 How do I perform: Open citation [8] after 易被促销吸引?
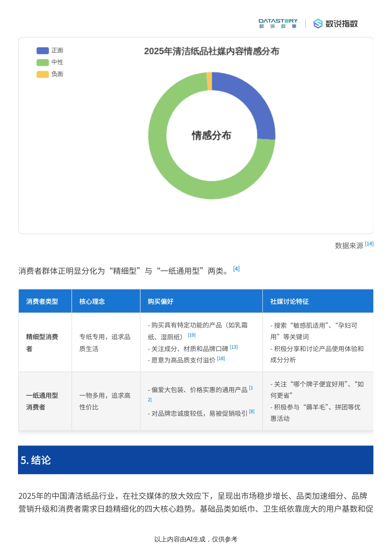pyautogui.click(x=252, y=411)
